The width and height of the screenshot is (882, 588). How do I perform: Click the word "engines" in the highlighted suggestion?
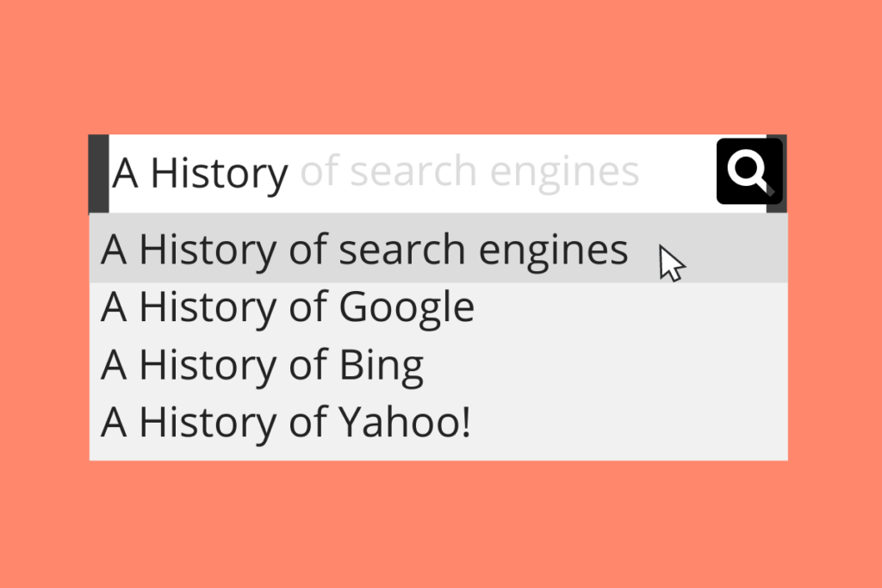click(553, 250)
